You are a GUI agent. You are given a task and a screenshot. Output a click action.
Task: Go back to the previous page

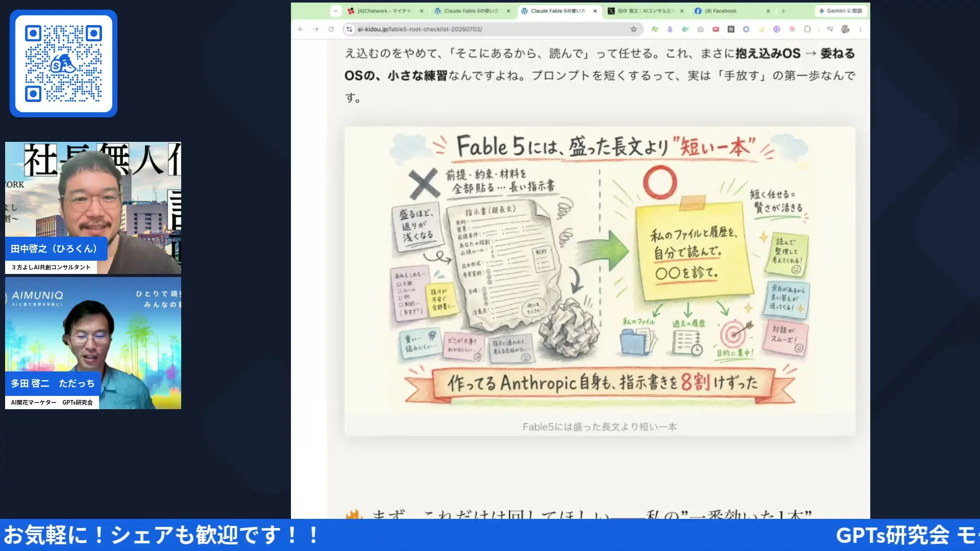click(x=301, y=29)
